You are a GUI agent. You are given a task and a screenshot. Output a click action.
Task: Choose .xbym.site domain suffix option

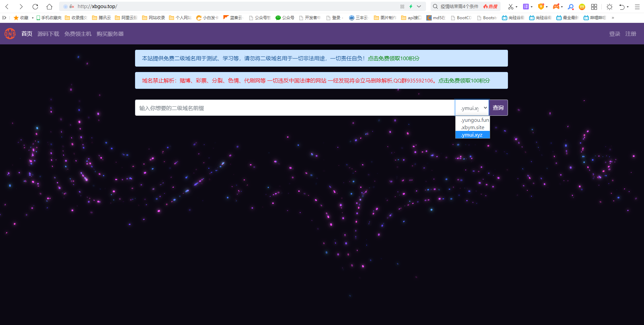coord(472,127)
